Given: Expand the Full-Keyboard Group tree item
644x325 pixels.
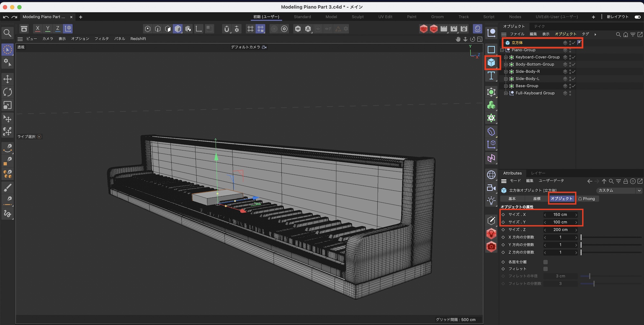Looking at the screenshot, I should click(506, 93).
